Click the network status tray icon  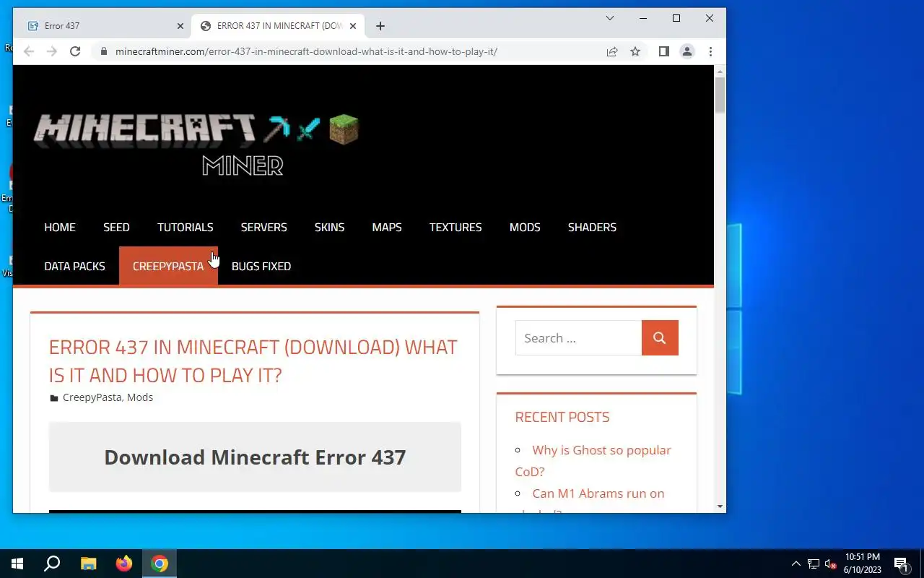pos(814,564)
